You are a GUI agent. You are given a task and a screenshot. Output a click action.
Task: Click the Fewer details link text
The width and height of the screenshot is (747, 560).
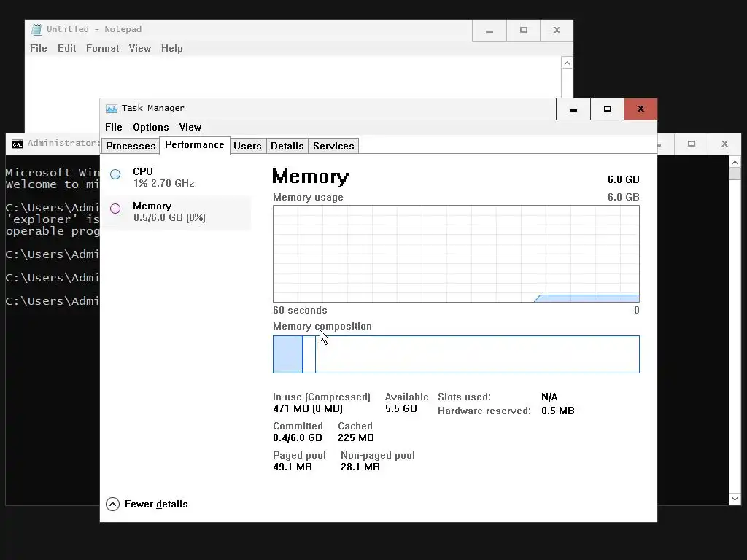click(156, 505)
